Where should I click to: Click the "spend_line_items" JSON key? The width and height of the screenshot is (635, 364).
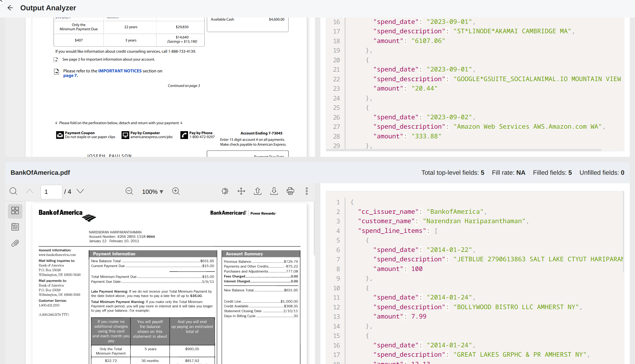click(392, 231)
